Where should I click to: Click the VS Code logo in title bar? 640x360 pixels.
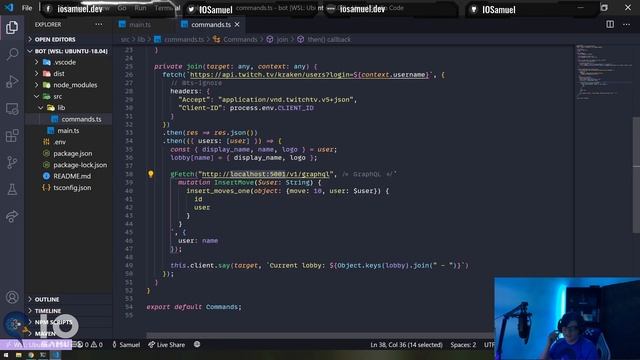[x=9, y=7]
